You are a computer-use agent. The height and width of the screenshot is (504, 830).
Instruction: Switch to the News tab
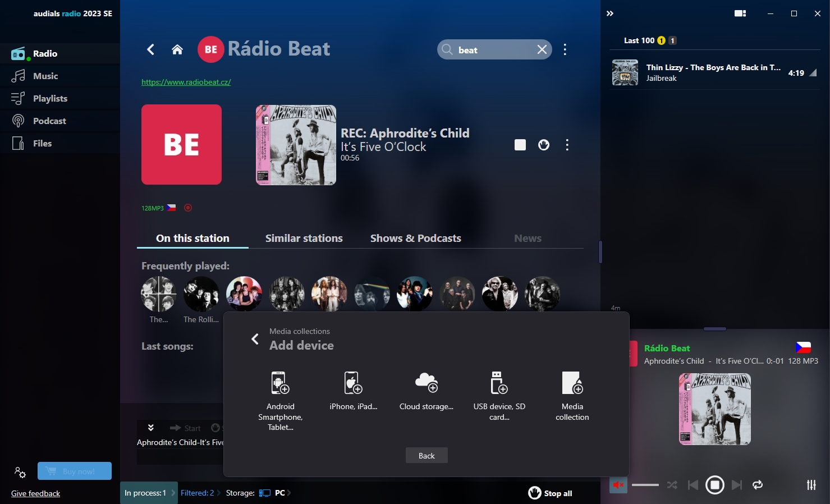(528, 238)
